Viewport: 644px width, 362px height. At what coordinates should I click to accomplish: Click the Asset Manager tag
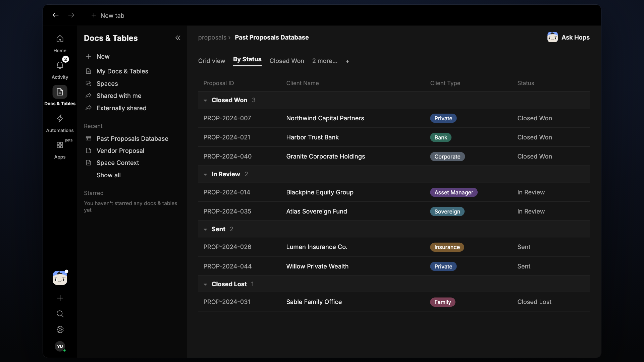453,192
